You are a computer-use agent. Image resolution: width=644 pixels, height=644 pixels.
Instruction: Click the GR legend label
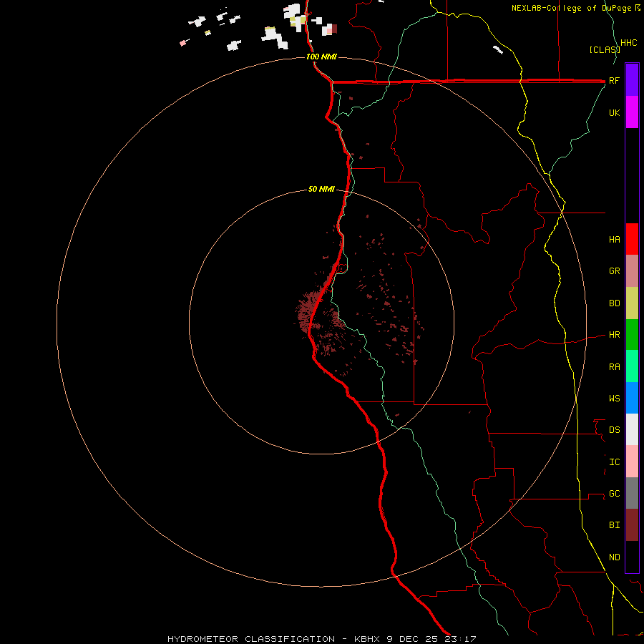(x=614, y=271)
